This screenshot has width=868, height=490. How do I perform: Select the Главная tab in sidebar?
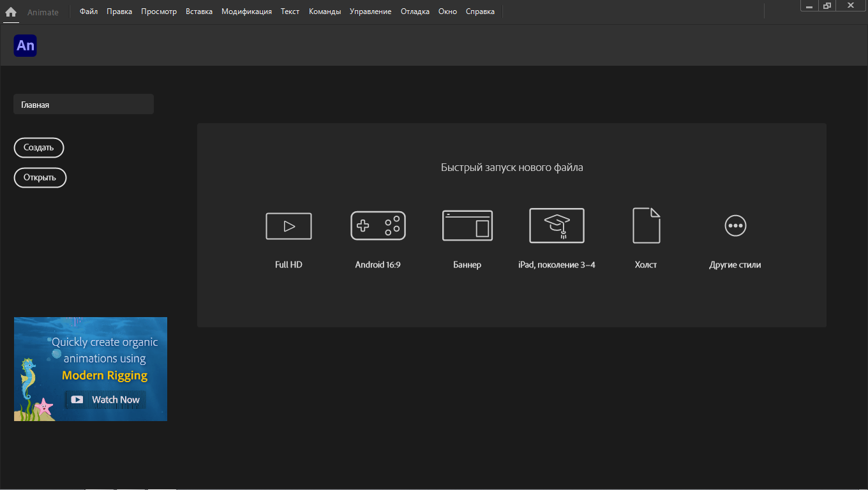point(84,105)
